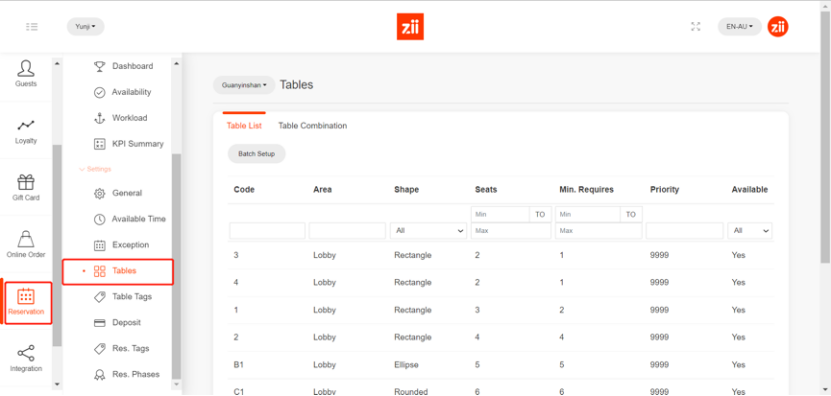Open the Guanyinshan venue dropdown
Viewport: 831px width, 396px height.
tap(244, 85)
